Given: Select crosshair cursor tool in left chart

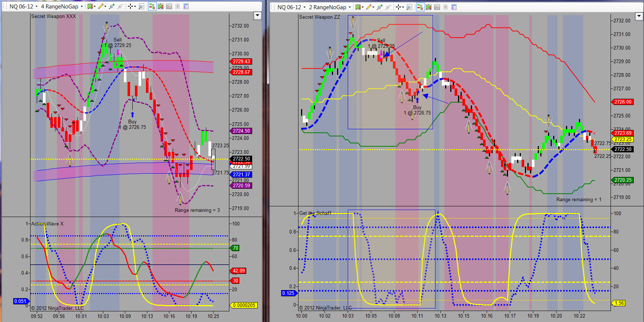Looking at the screenshot, I should (x=131, y=6).
